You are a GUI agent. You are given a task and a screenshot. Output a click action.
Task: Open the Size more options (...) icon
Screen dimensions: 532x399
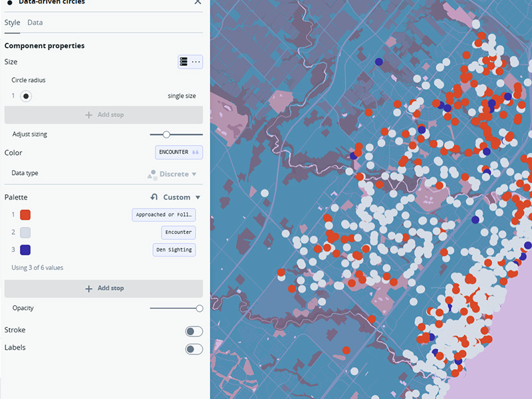[x=196, y=61]
